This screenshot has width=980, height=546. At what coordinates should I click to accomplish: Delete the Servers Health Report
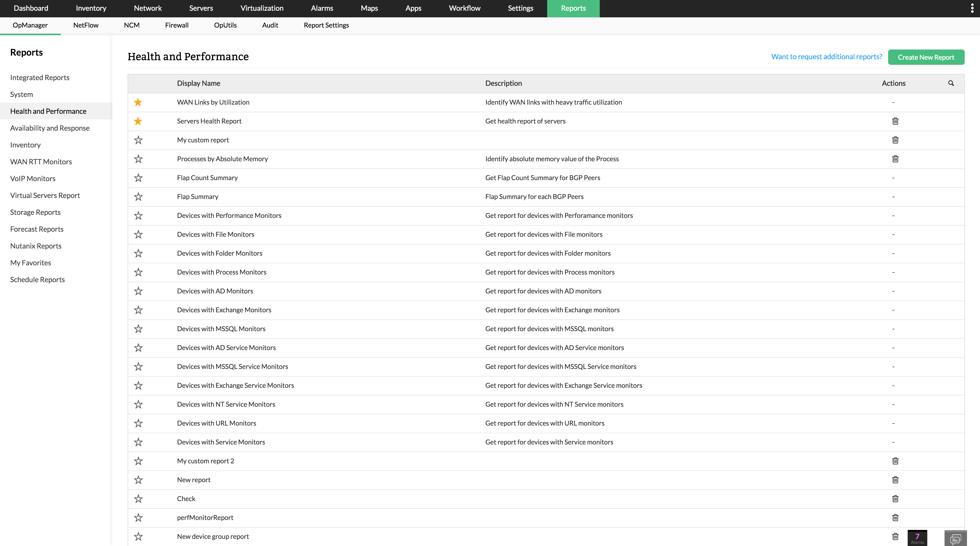coord(895,121)
